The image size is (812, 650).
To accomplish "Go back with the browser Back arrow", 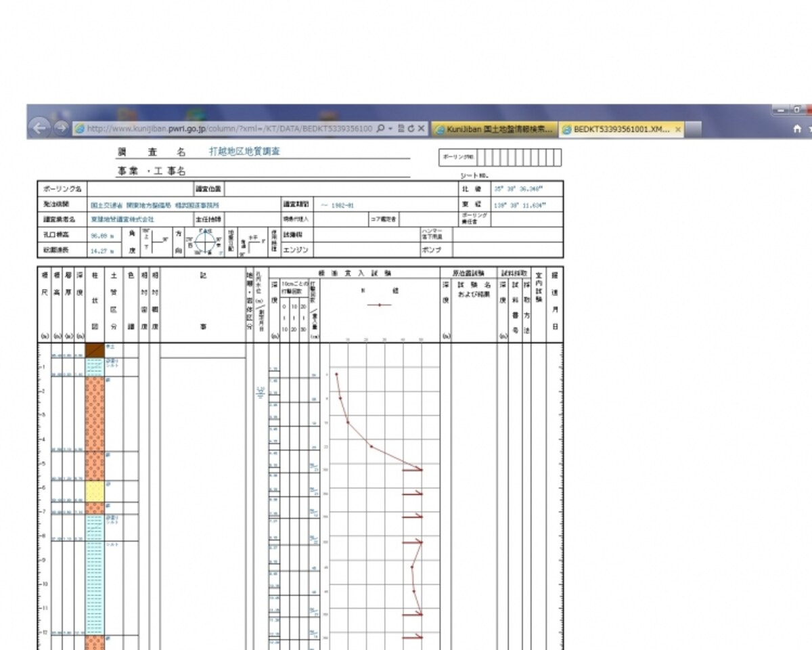I will pyautogui.click(x=40, y=128).
